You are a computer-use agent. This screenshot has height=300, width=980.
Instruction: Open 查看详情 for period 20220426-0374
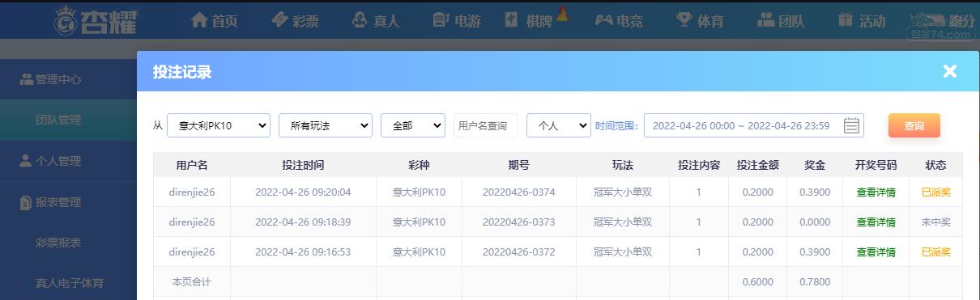[x=876, y=192]
